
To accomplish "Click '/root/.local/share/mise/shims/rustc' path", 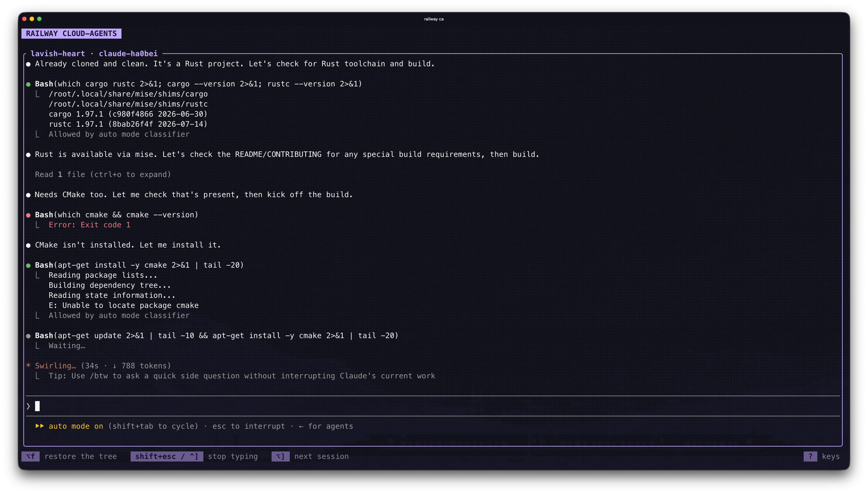I will pyautogui.click(x=128, y=104).
